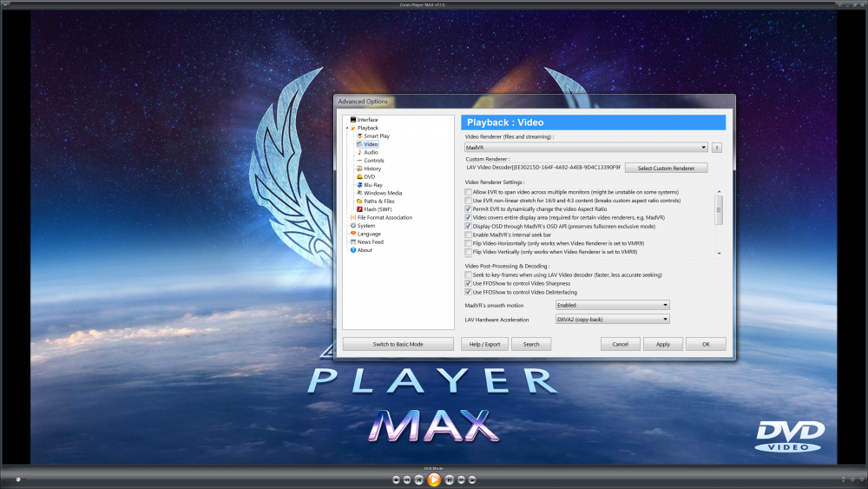Select Audio label in options tree
The width and height of the screenshot is (868, 489).
point(371,152)
